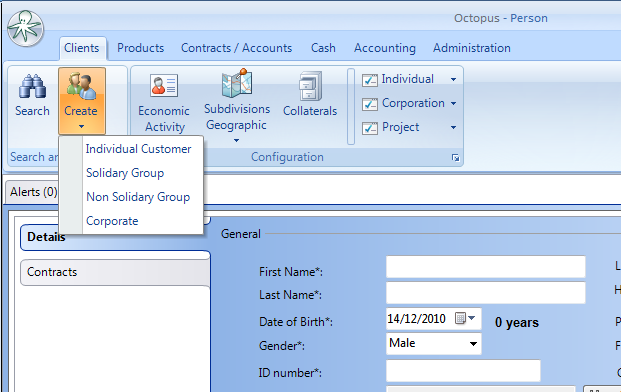The image size is (621, 392).
Task: Open the Date of Birth calendar picker
Action: tap(465, 318)
